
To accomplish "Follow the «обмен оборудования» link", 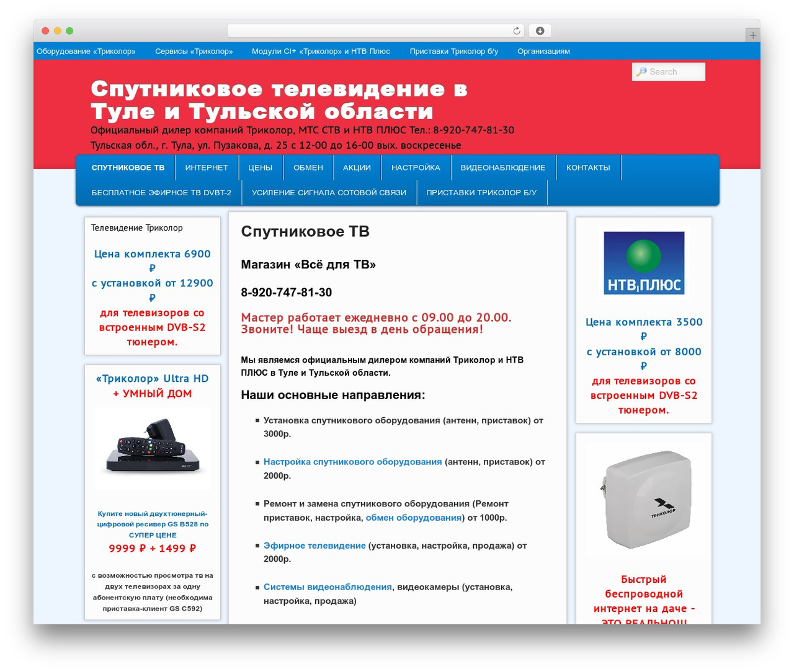I will point(414,518).
